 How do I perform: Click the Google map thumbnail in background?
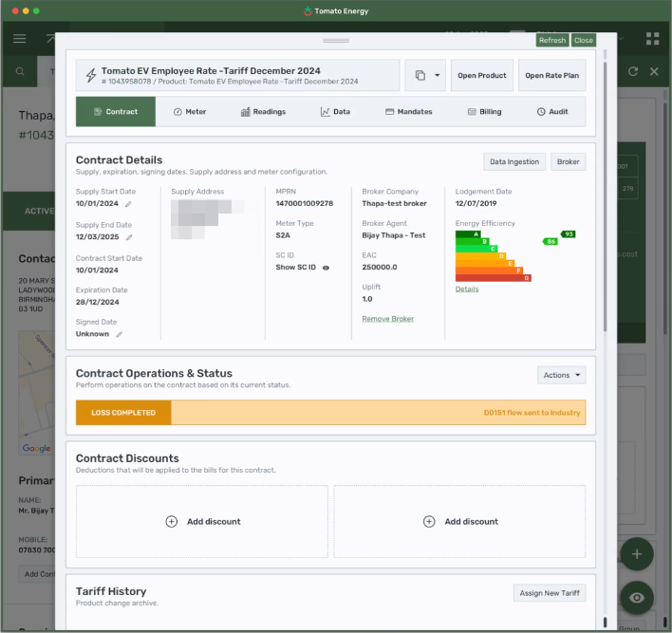36,393
